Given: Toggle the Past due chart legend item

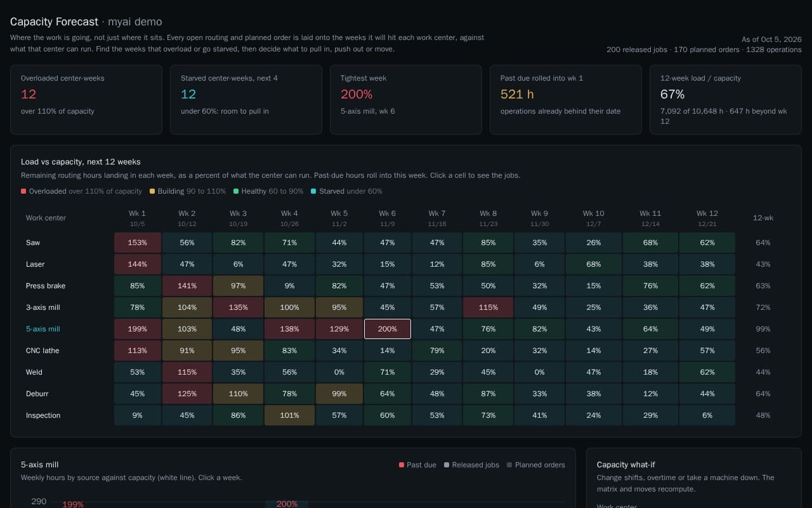Looking at the screenshot, I should click(x=417, y=465).
